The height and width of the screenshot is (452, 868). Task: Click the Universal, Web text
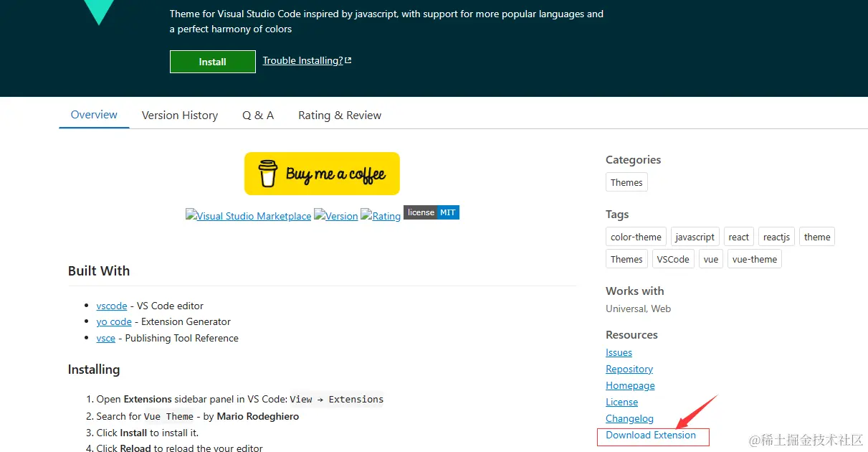pyautogui.click(x=638, y=309)
